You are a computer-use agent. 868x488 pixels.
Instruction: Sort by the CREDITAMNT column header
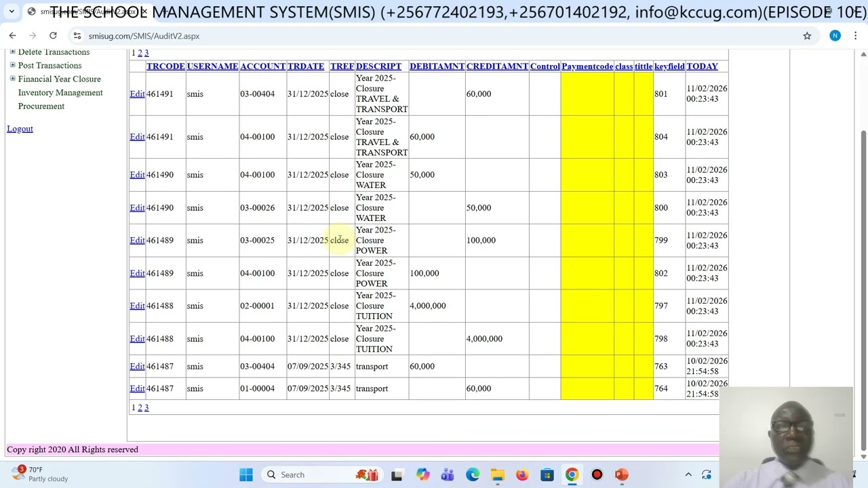pyautogui.click(x=497, y=66)
